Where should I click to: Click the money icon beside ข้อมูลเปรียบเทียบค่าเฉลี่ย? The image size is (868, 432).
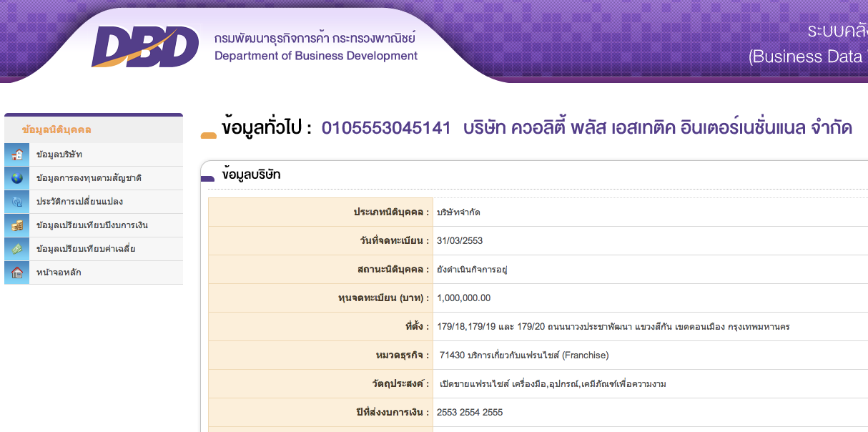[x=17, y=249]
